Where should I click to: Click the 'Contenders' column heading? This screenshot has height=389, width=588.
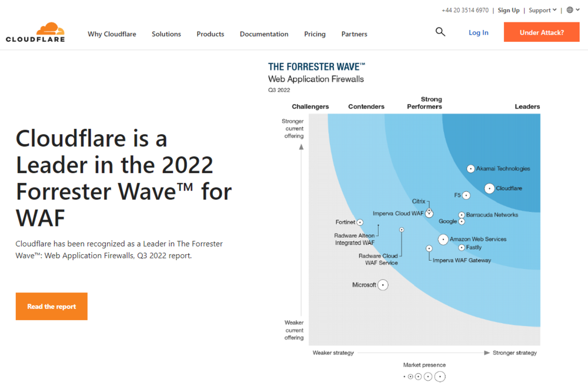coord(366,107)
